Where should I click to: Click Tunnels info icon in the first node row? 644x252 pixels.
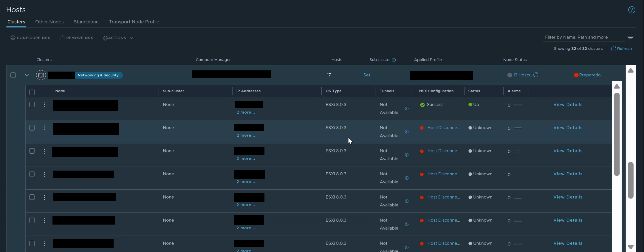coord(407,109)
